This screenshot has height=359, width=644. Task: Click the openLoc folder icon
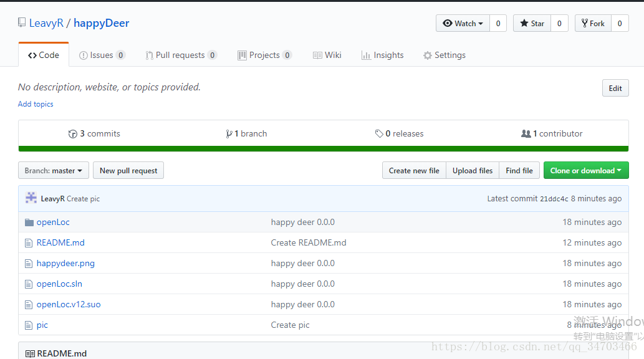(x=29, y=223)
